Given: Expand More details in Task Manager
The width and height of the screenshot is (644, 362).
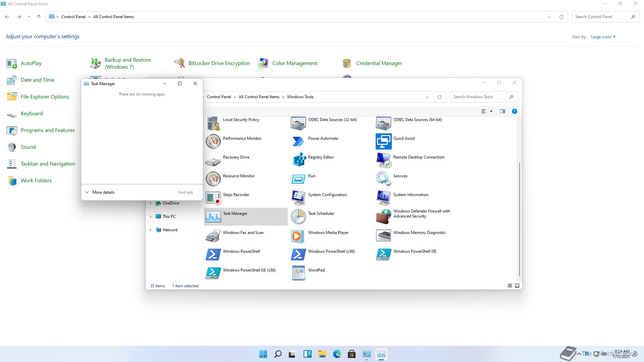Looking at the screenshot, I should coord(100,192).
